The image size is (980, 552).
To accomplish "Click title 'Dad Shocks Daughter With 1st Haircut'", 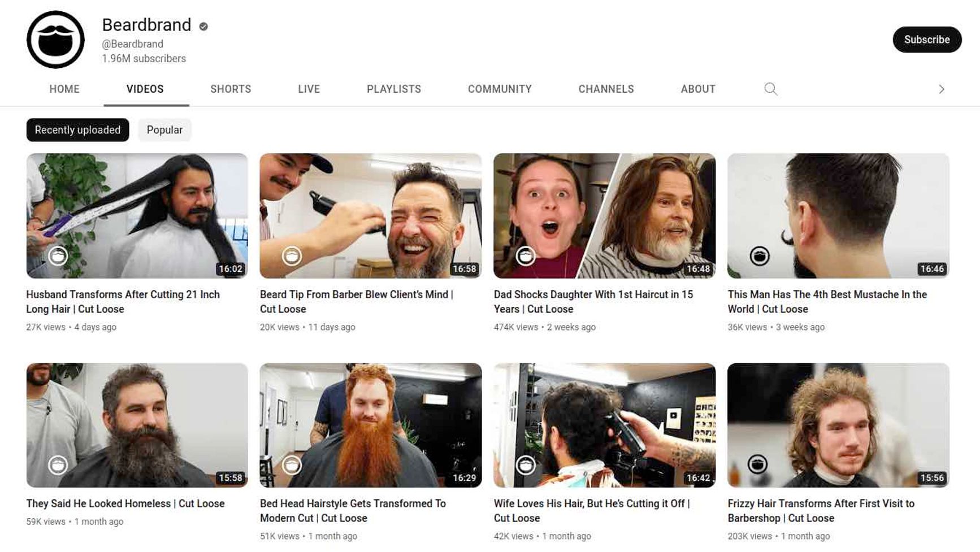I will (593, 302).
